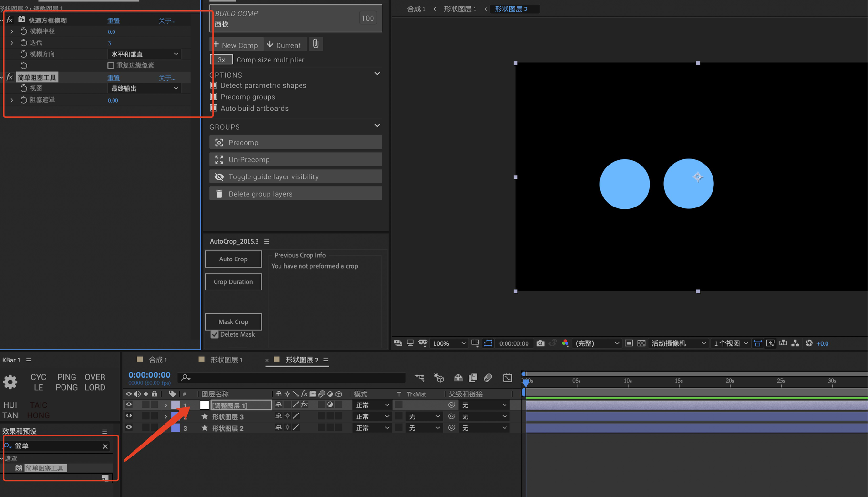Toggle hide shy layers icon

(x=458, y=378)
